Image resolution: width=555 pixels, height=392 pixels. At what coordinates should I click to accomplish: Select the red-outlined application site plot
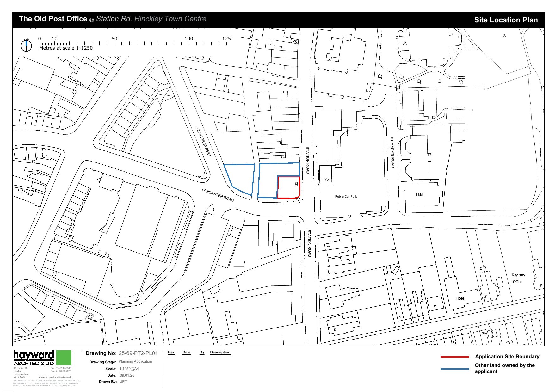[x=288, y=188]
